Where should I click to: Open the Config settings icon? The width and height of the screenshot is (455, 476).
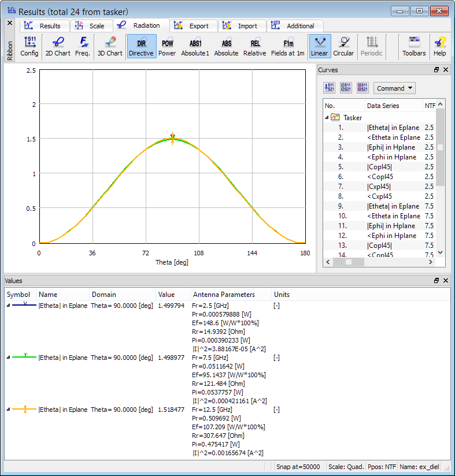pyautogui.click(x=29, y=46)
